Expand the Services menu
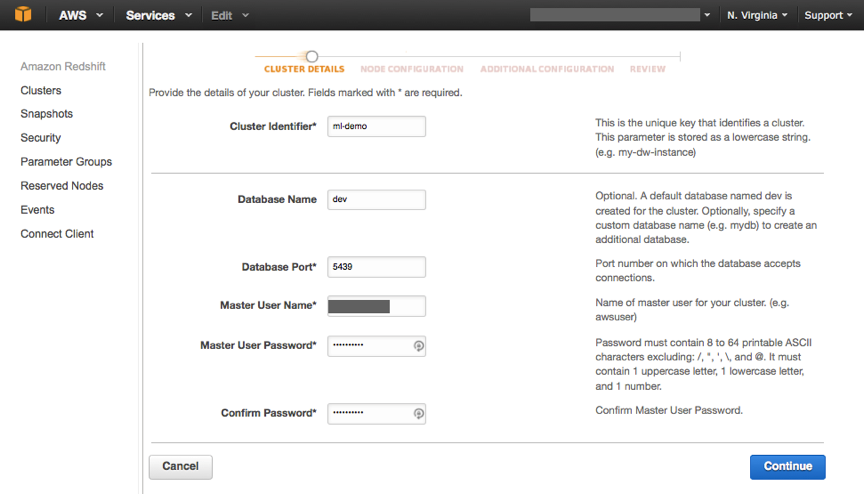Image resolution: width=864 pixels, height=494 pixels. tap(159, 15)
